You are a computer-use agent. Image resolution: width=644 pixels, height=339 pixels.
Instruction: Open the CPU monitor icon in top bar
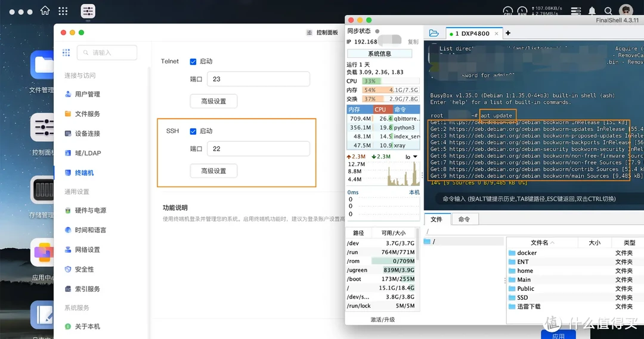tap(507, 11)
